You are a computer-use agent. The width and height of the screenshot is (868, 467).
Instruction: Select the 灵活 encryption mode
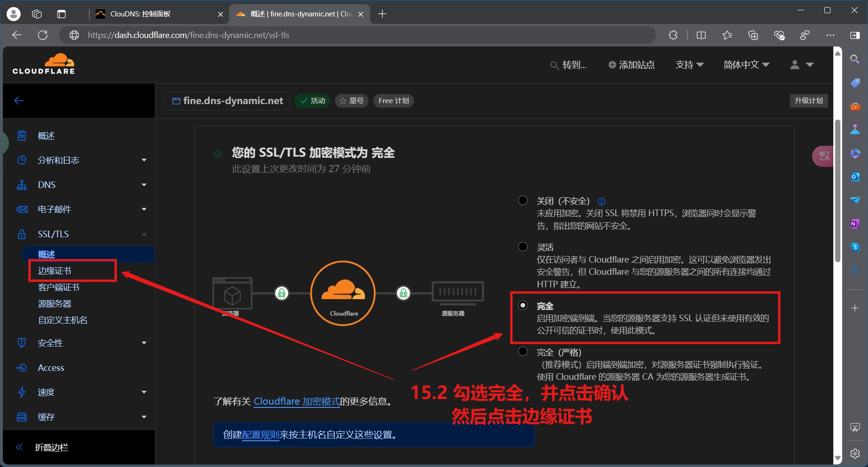click(x=523, y=247)
